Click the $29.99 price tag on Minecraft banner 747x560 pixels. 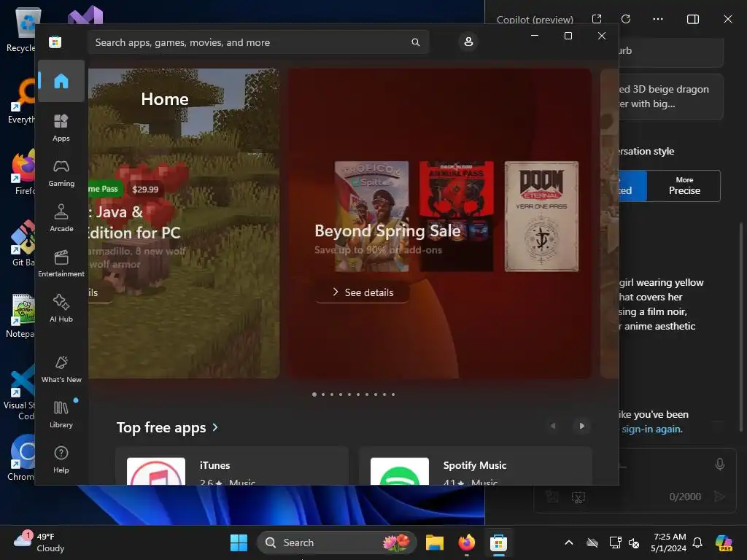point(145,189)
